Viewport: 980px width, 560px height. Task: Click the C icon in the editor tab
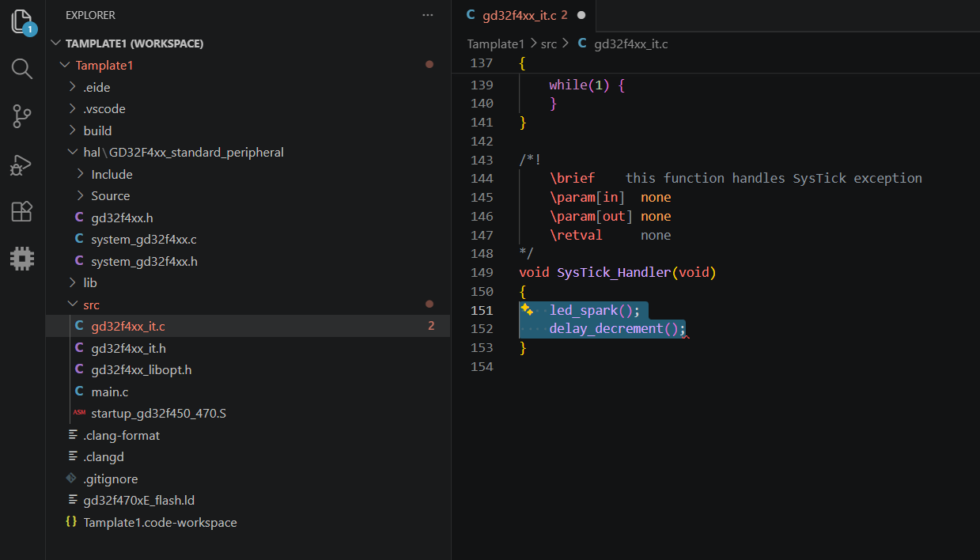pos(471,14)
